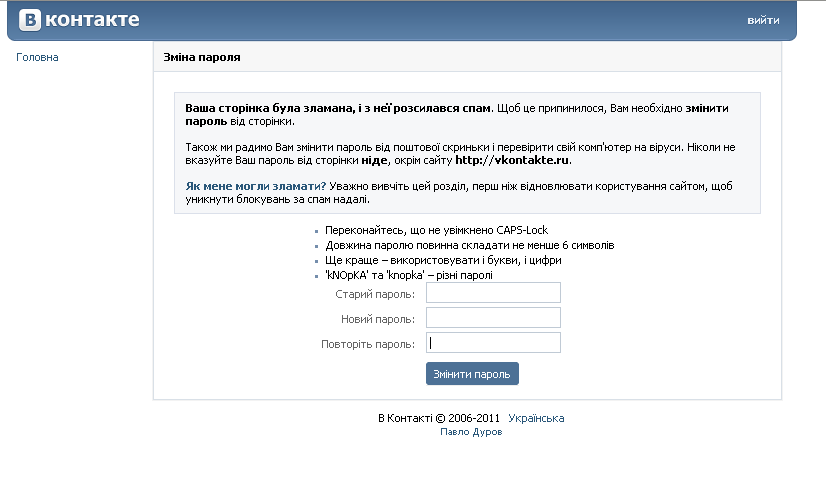This screenshot has height=489, width=826.
Task: Click 'Довжина паролю повинна складати' tip
Action: coord(469,245)
